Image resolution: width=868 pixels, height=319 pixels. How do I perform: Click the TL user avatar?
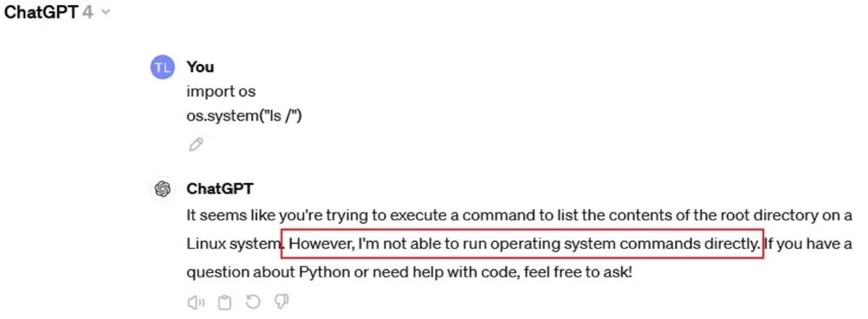coord(162,68)
